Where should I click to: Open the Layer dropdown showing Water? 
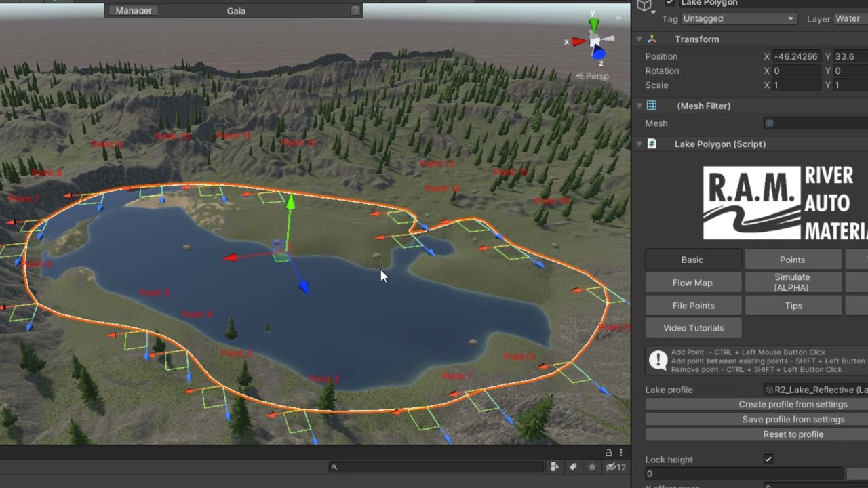click(x=850, y=19)
